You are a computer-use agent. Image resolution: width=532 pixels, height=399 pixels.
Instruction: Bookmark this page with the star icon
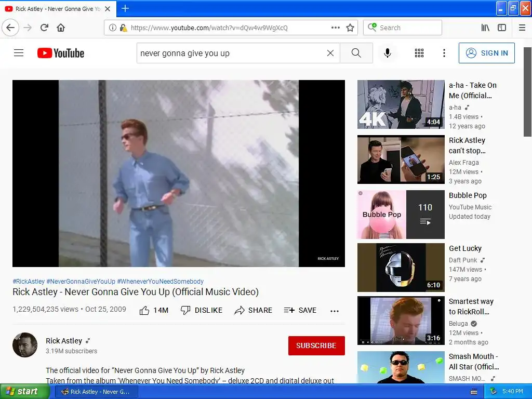350,28
